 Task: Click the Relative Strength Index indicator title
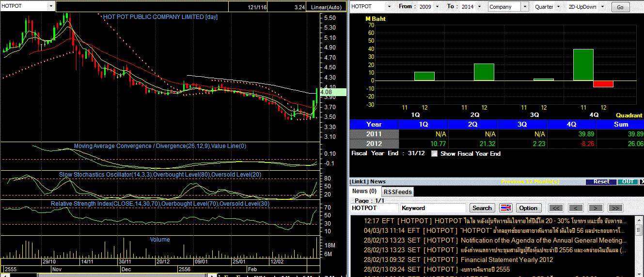(160, 204)
